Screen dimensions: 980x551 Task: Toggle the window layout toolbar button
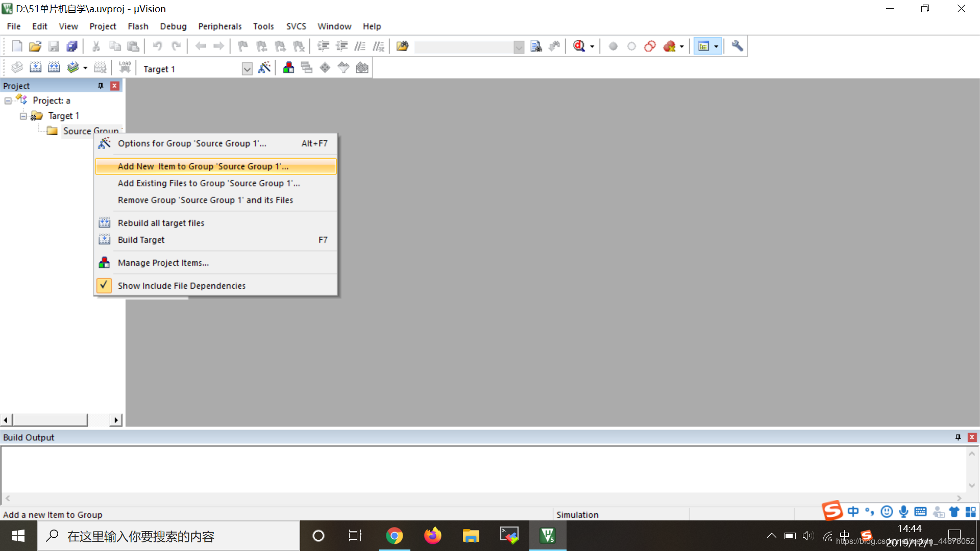pyautogui.click(x=703, y=46)
